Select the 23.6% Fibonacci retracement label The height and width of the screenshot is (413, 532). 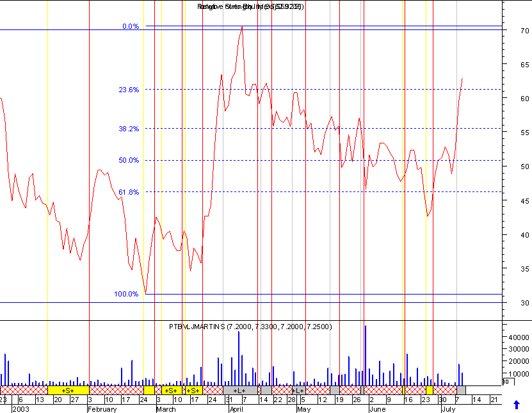129,90
